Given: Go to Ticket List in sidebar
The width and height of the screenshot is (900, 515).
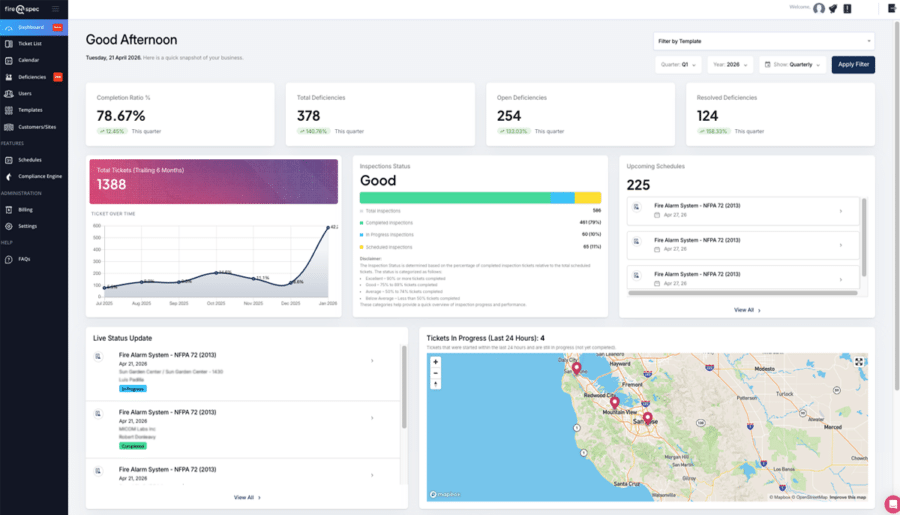Looking at the screenshot, I should (x=30, y=44).
